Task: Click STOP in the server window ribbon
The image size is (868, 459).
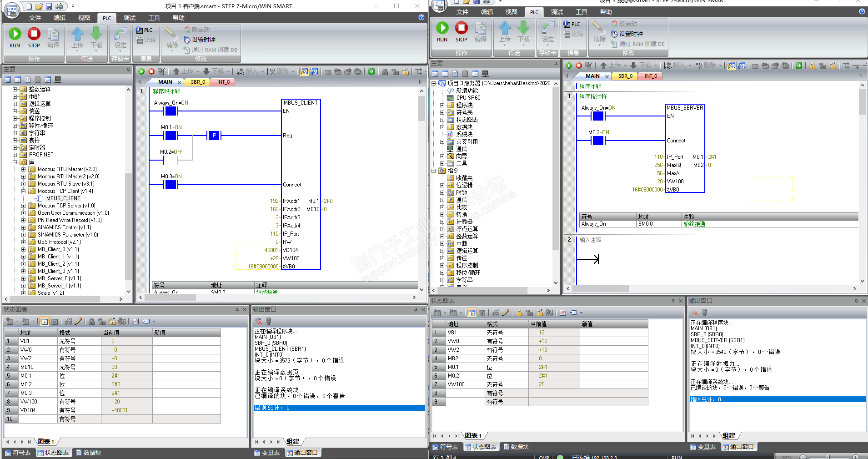Action: click(462, 32)
